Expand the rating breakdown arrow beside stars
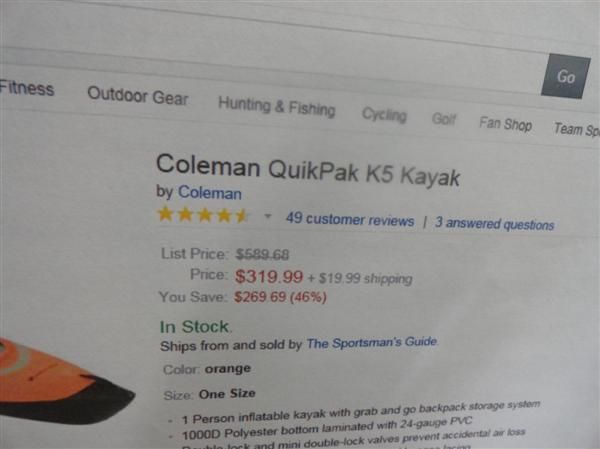Screen dimensions: 600x449 tap(268, 216)
